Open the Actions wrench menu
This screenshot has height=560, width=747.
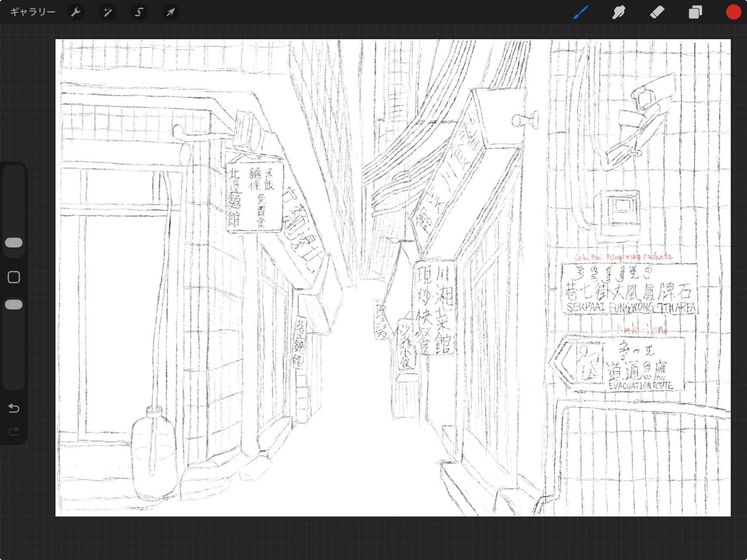tap(76, 12)
